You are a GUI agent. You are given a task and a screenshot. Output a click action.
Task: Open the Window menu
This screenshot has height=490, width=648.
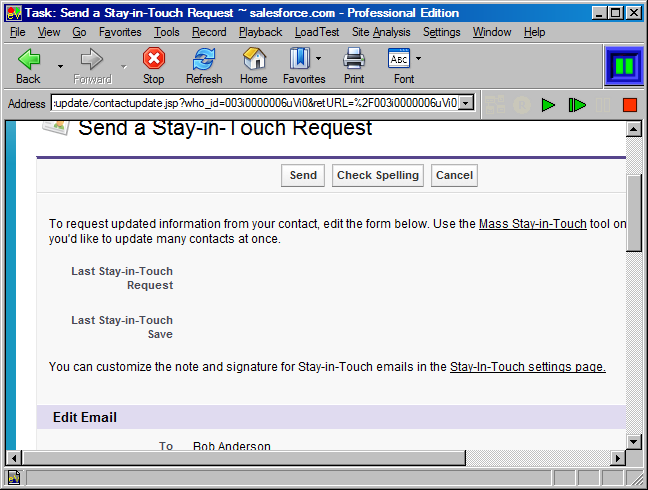click(x=492, y=32)
